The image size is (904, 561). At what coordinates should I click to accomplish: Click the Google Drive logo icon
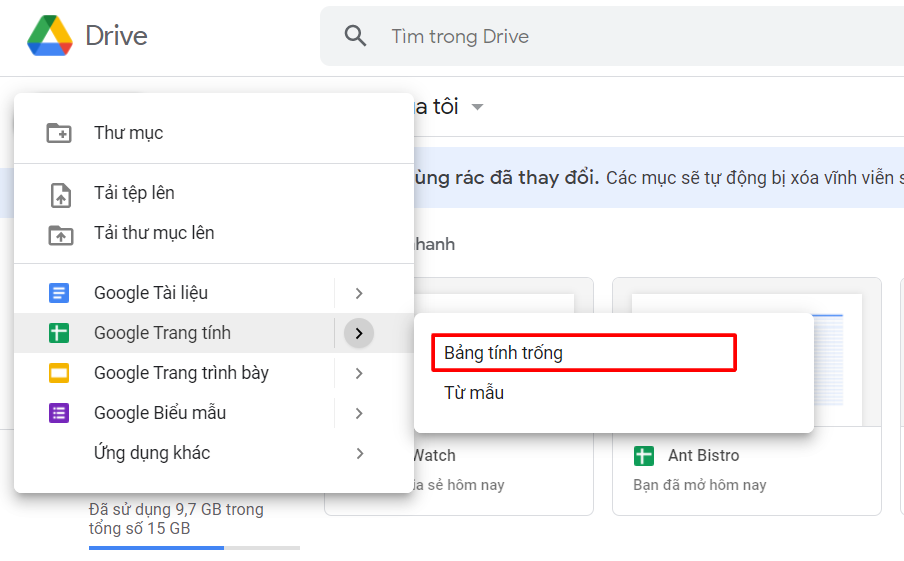[50, 36]
